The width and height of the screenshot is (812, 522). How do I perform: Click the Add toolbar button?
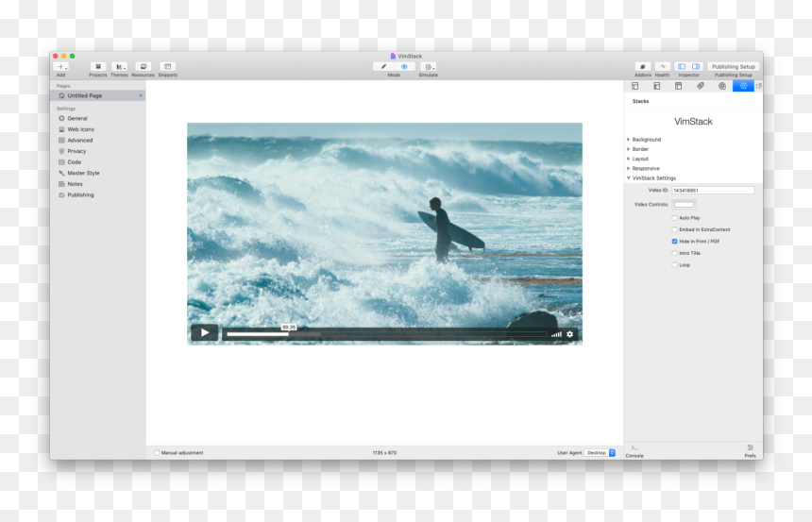tap(61, 67)
